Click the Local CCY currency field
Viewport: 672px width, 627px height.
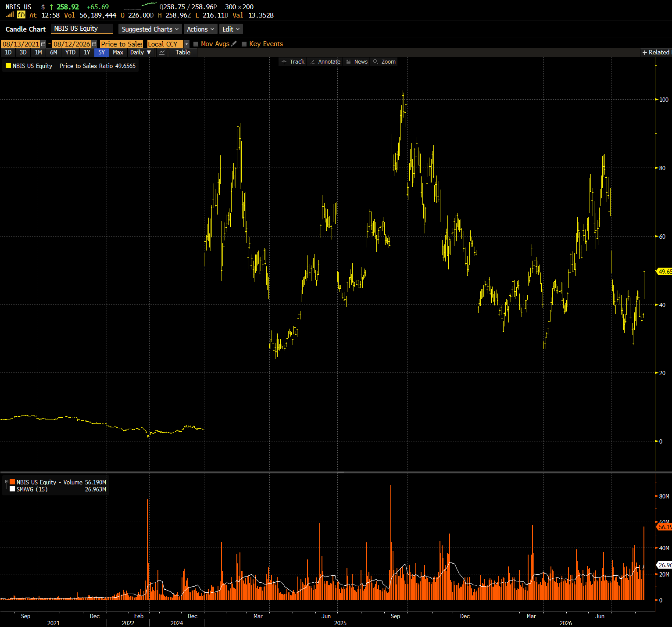(x=165, y=44)
